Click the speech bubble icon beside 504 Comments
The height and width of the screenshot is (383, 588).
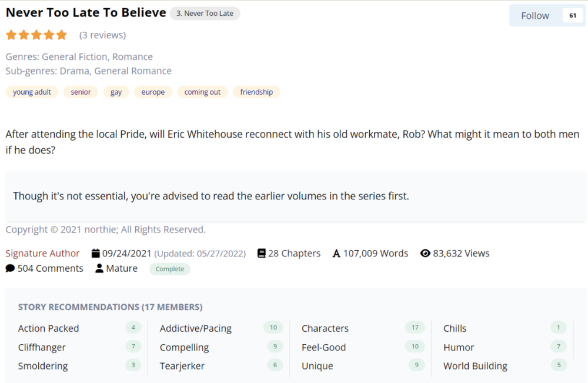10,269
